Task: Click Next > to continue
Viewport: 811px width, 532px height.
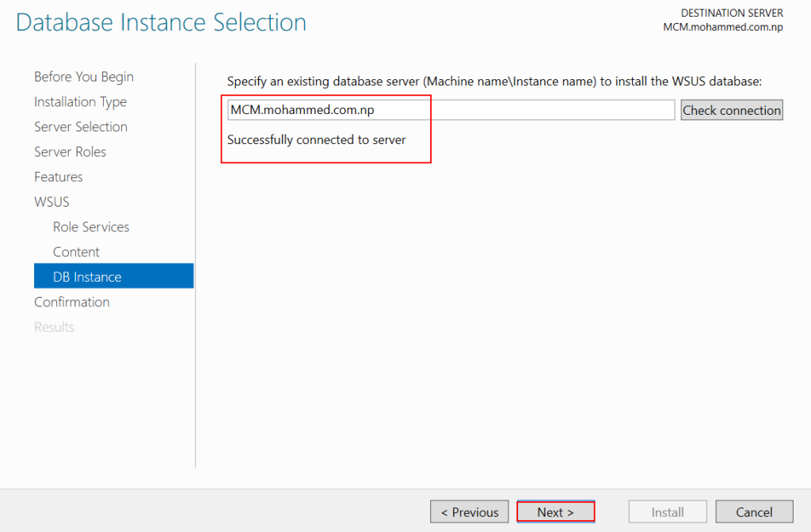Action: click(555, 512)
